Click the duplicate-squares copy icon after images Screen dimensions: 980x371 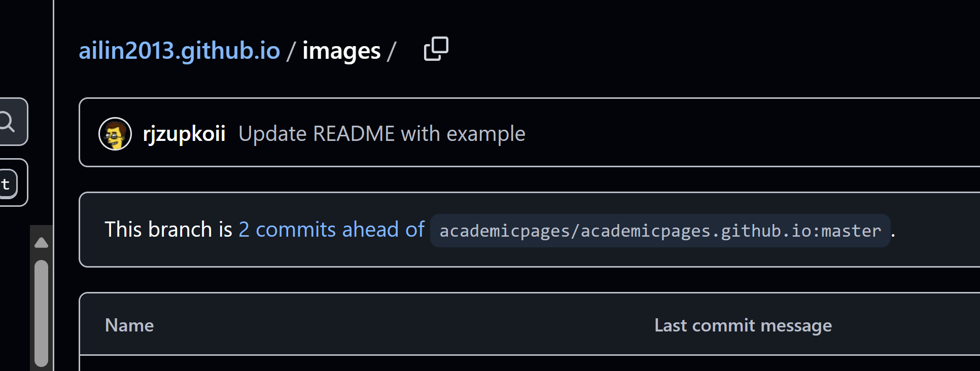click(x=435, y=48)
